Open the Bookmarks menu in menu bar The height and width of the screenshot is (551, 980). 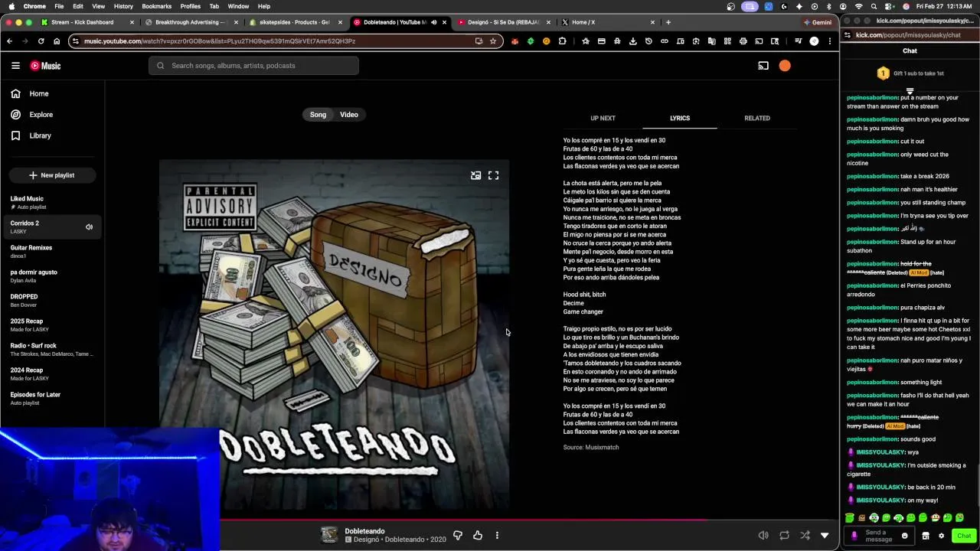point(156,6)
